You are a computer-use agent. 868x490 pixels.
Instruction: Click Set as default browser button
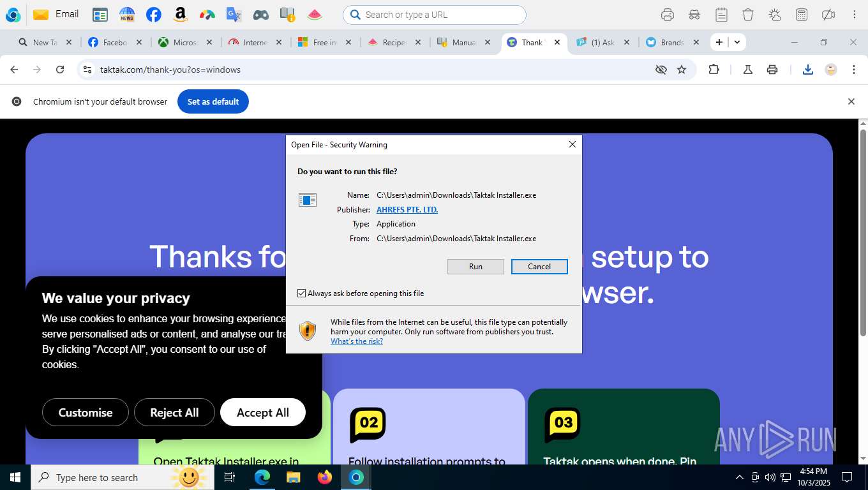(213, 101)
